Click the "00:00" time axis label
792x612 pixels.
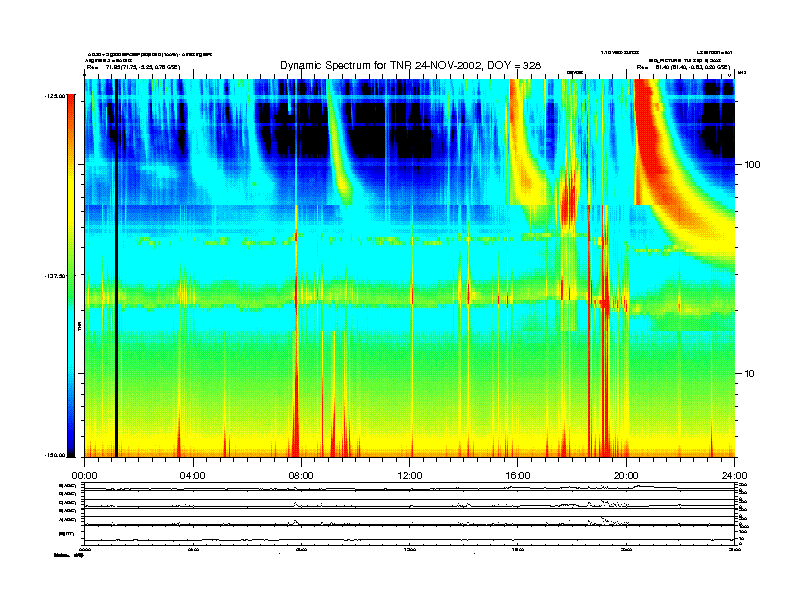click(84, 476)
